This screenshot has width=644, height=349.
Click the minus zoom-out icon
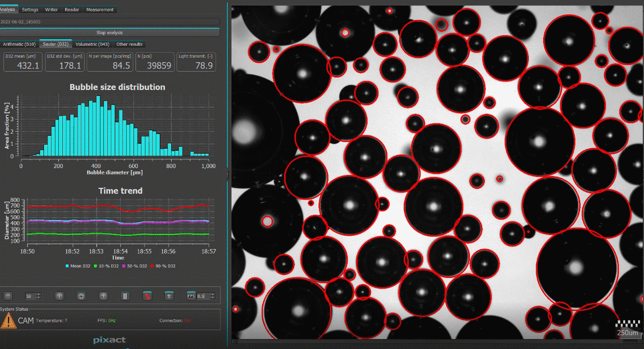pos(7,296)
